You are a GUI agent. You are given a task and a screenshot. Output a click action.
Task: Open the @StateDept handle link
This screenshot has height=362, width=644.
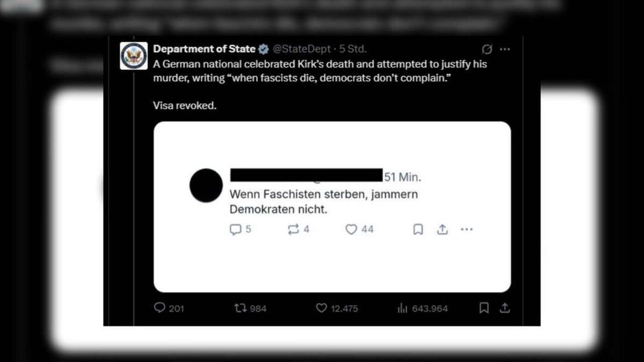coord(302,49)
